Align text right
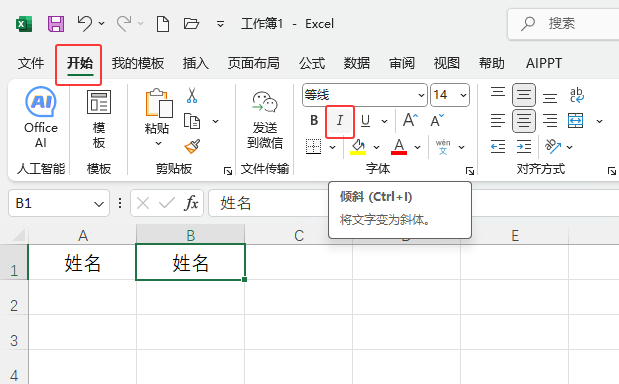 pyautogui.click(x=550, y=121)
